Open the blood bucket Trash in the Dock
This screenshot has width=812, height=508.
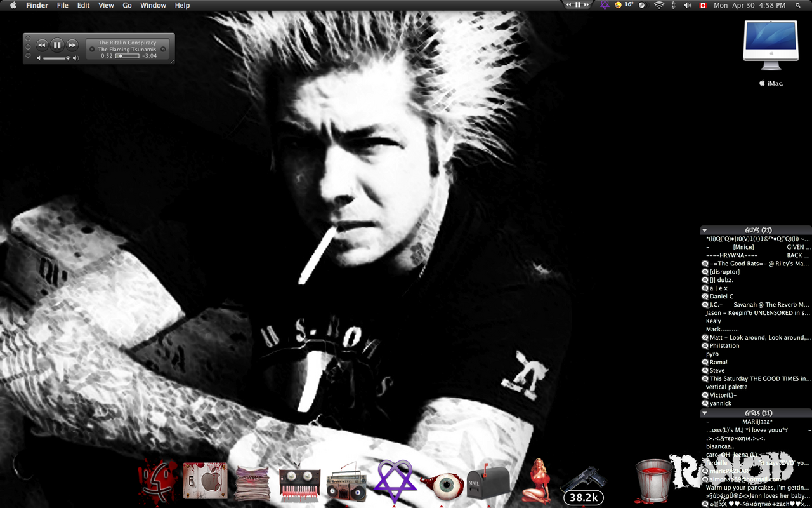coord(654,481)
